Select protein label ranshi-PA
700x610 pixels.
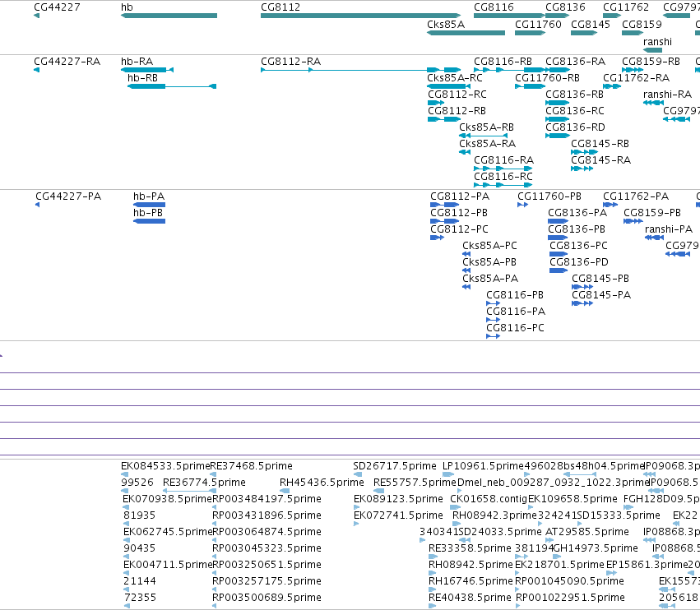click(x=669, y=229)
